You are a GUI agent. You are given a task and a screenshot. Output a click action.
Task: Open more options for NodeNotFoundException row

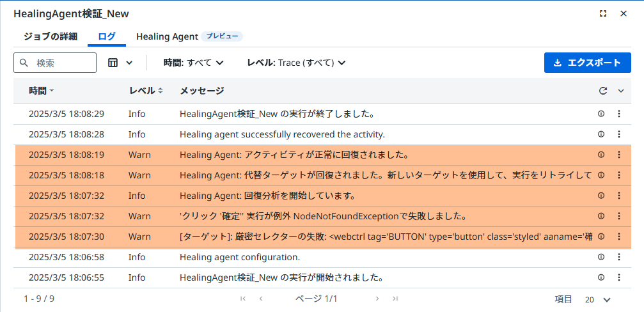619,216
